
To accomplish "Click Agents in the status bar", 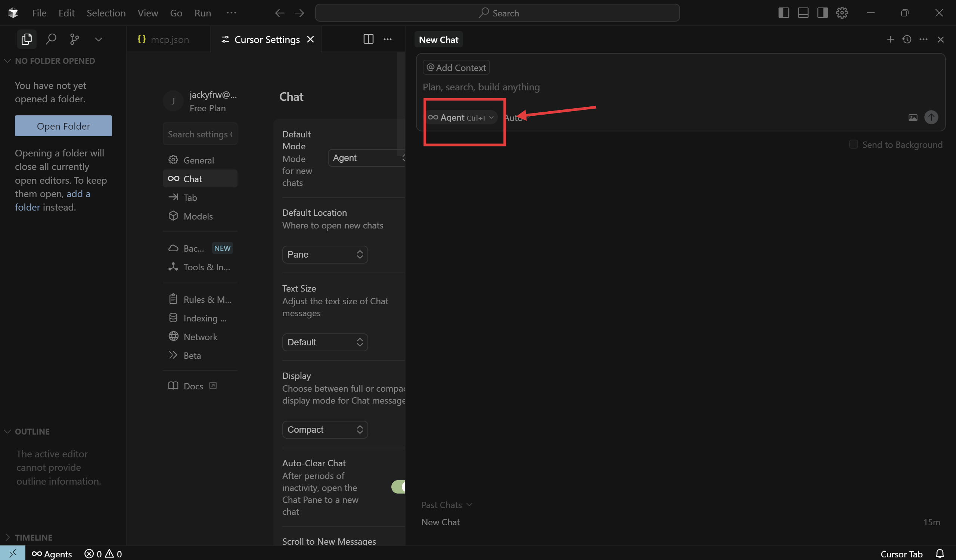I will [x=52, y=554].
